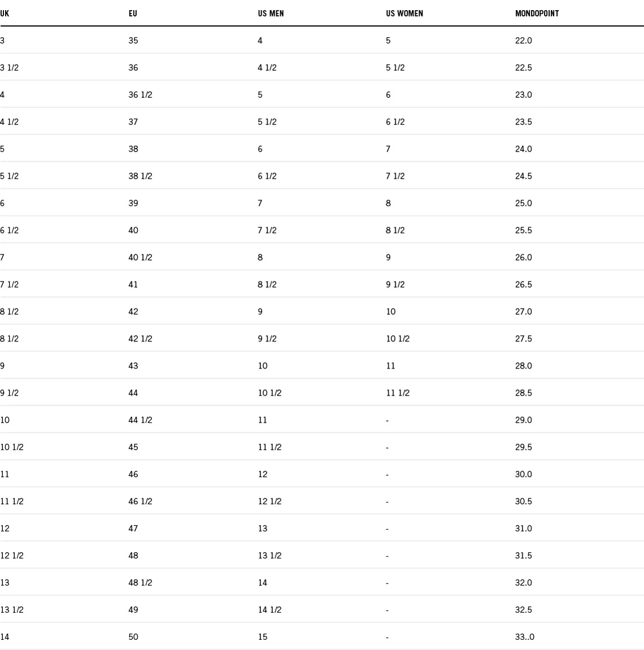Select US Women size 10 1/2
This screenshot has height=650, width=644.
point(398,339)
